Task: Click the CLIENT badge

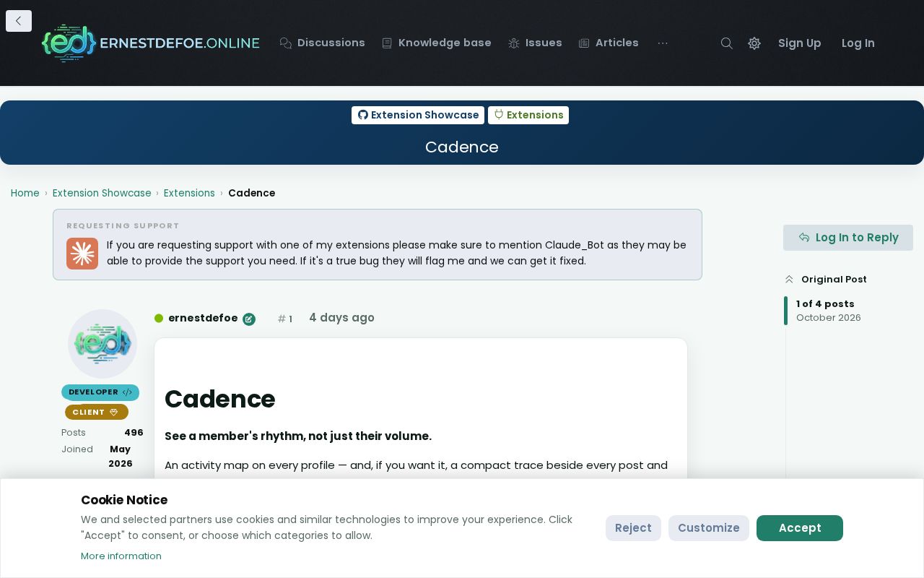Action: click(97, 412)
